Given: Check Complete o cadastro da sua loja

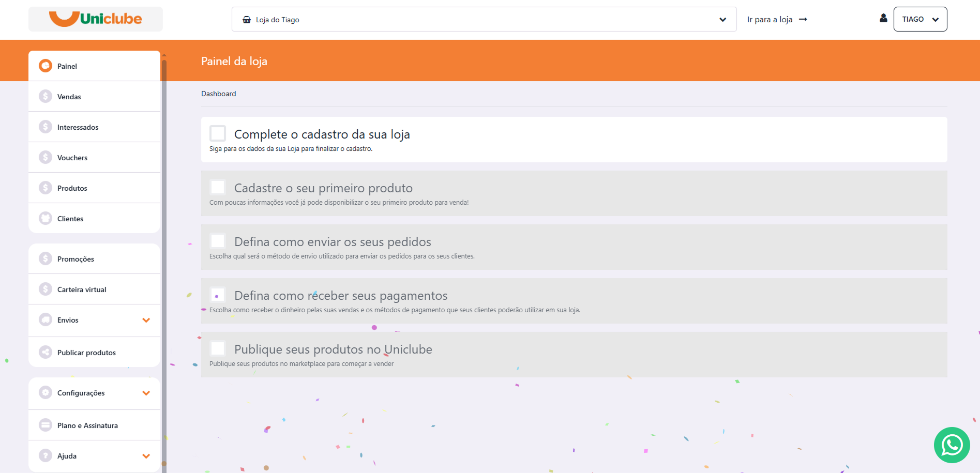Looking at the screenshot, I should pos(218,133).
